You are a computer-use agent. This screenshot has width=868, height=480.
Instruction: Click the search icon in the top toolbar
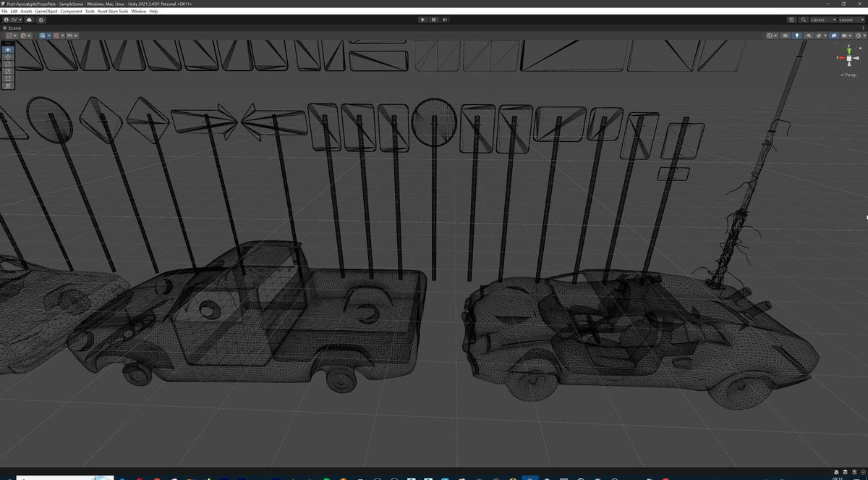click(803, 20)
